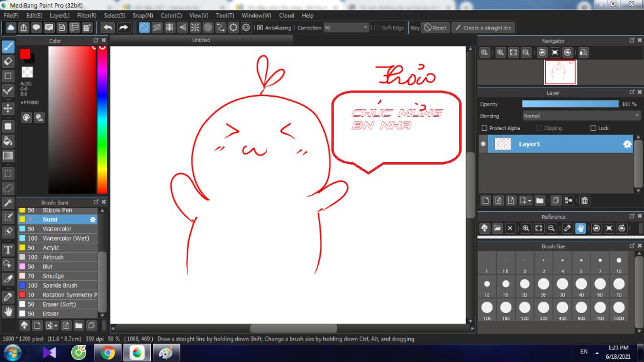644x362 pixels.
Task: Select the Rectangle selection tool
Action: [x=8, y=173]
